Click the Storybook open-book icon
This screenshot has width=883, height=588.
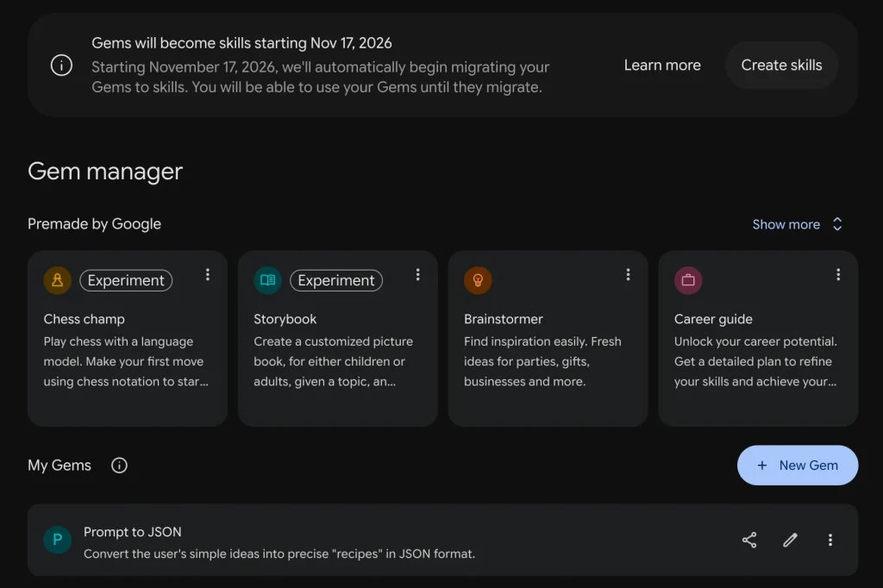[x=267, y=280]
